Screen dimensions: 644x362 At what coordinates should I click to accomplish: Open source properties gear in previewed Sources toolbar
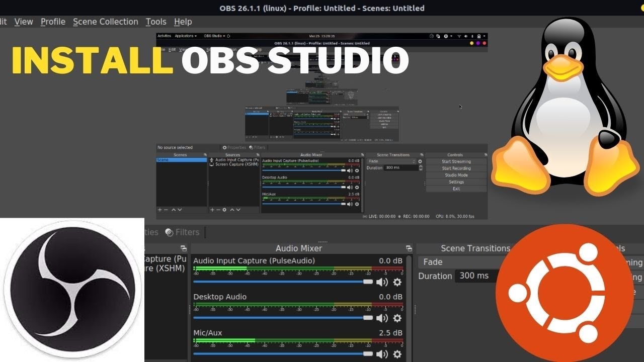(x=224, y=210)
